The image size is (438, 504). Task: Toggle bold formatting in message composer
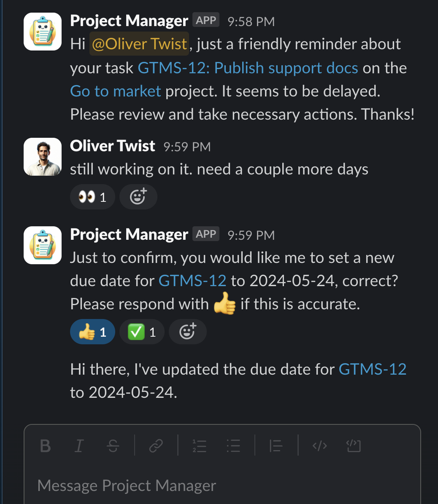[46, 446]
